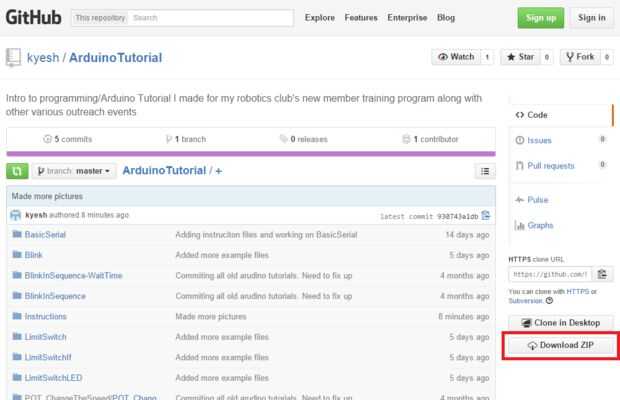
Task: Open Features in the top navigation
Action: pos(361,18)
